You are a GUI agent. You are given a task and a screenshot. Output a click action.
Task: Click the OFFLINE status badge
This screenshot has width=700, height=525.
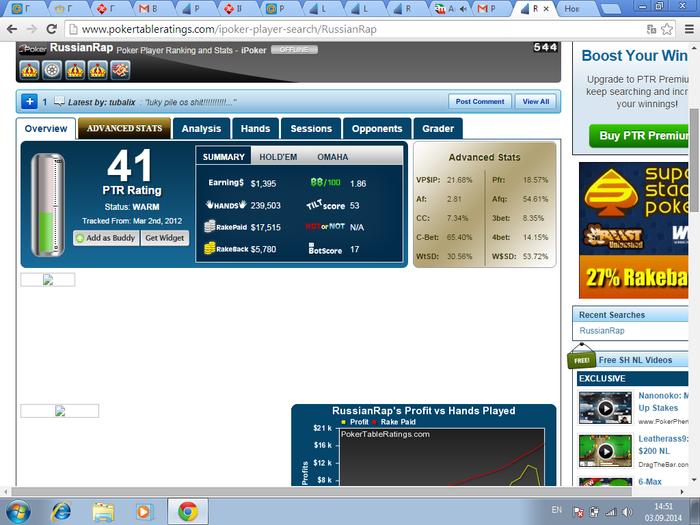294,50
